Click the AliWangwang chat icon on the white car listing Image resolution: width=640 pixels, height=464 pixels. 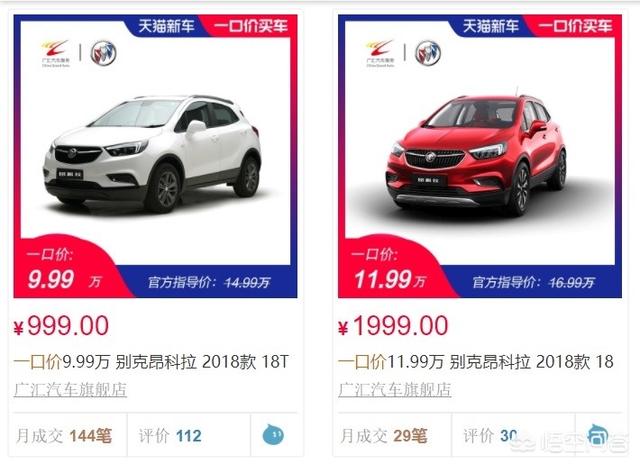tap(273, 435)
